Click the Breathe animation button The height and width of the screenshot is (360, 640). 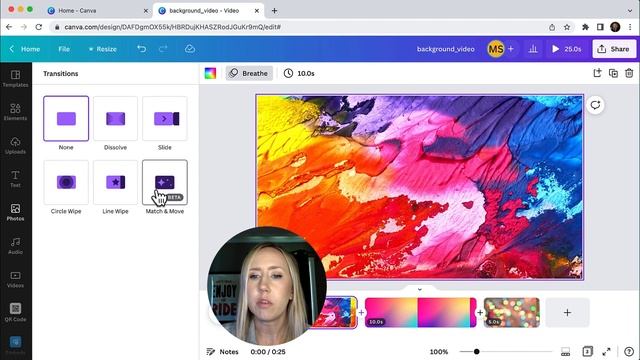(249, 73)
